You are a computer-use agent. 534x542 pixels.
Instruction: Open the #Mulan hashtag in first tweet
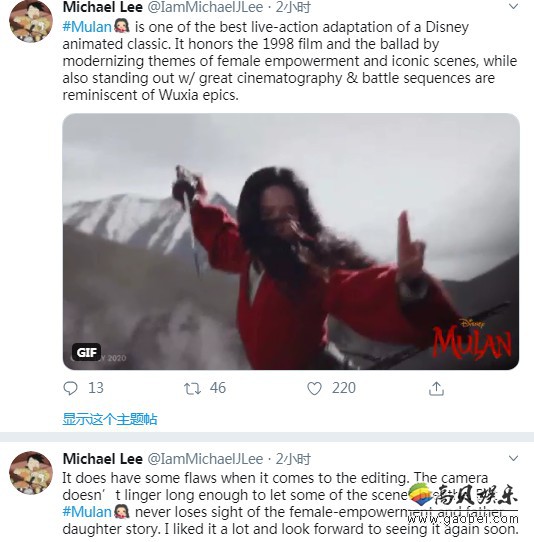[87, 27]
